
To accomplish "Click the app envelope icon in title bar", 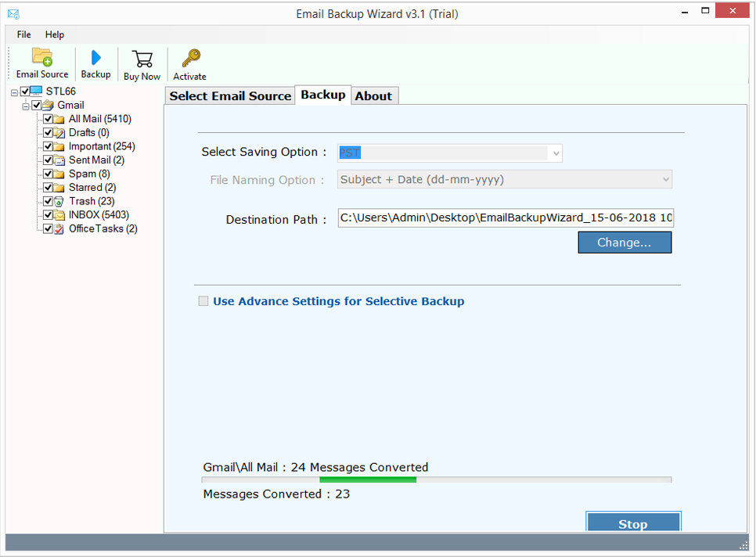I will [x=13, y=14].
